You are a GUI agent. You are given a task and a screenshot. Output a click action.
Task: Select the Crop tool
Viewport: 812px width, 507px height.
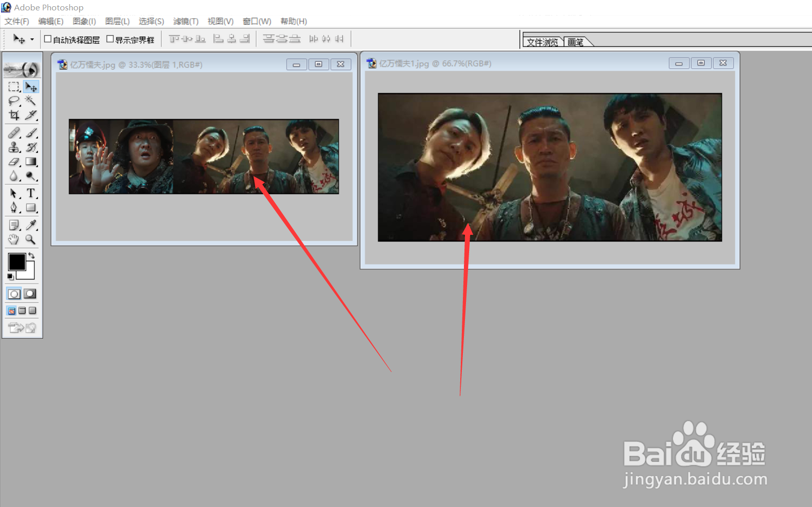14,115
